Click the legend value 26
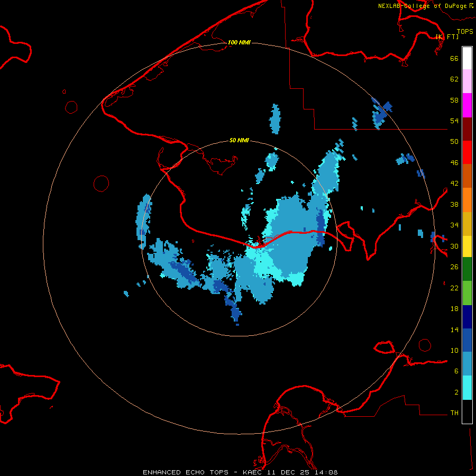The width and height of the screenshot is (476, 476). click(x=454, y=267)
